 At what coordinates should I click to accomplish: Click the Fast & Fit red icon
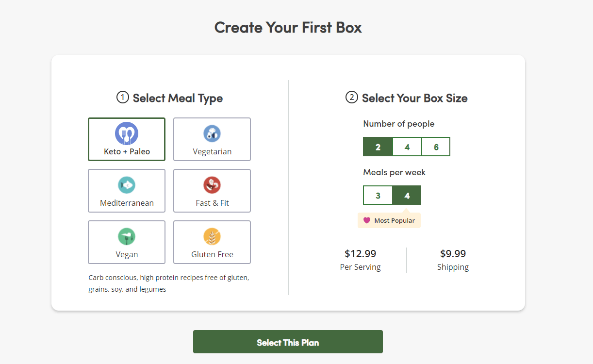coord(212,185)
